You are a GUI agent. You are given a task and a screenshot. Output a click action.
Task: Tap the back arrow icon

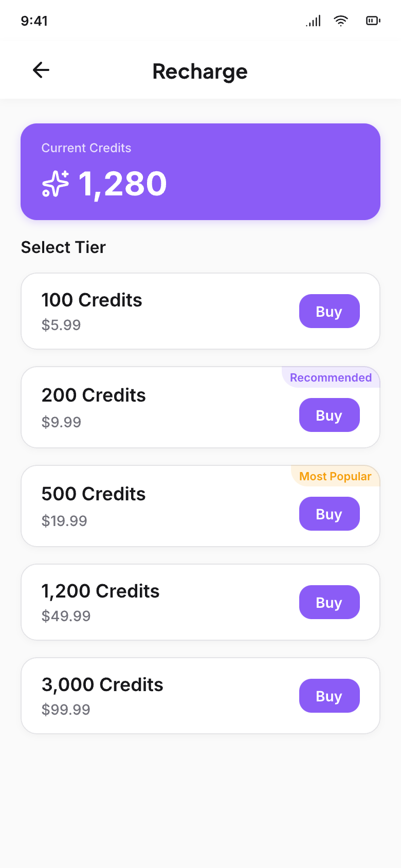click(41, 70)
